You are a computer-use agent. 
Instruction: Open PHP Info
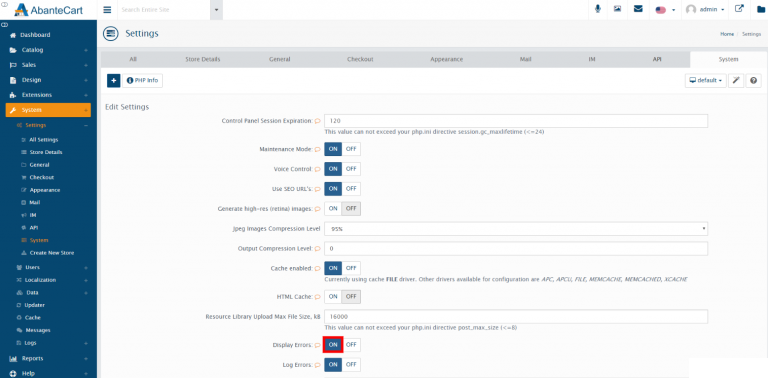[x=143, y=80]
